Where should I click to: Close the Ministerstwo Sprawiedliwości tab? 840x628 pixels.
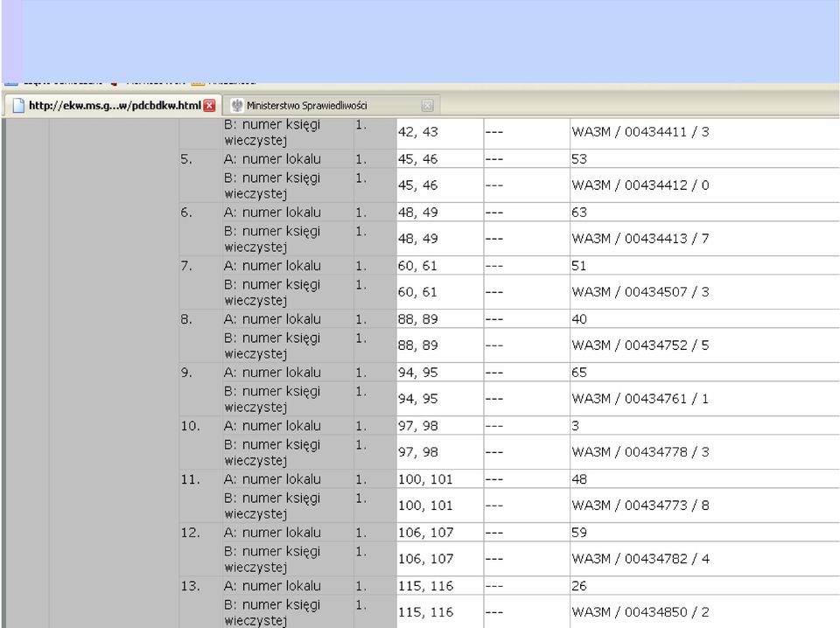tap(427, 106)
